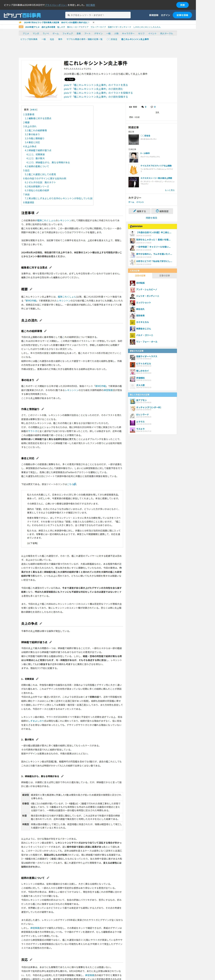Edit the 炎上の争点 section via pencil icon
The height and width of the screenshot is (980, 215).
coord(41,624)
